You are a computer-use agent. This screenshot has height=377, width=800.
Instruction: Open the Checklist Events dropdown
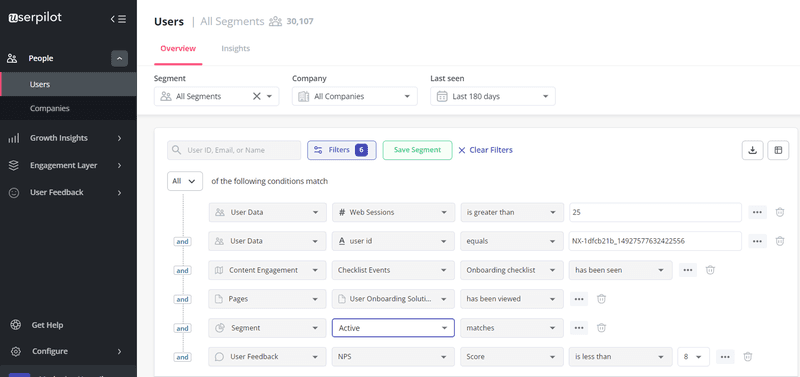[x=393, y=270]
